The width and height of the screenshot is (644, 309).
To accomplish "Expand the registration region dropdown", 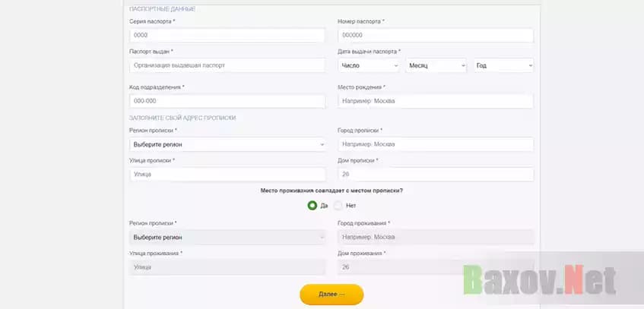I will [227, 144].
